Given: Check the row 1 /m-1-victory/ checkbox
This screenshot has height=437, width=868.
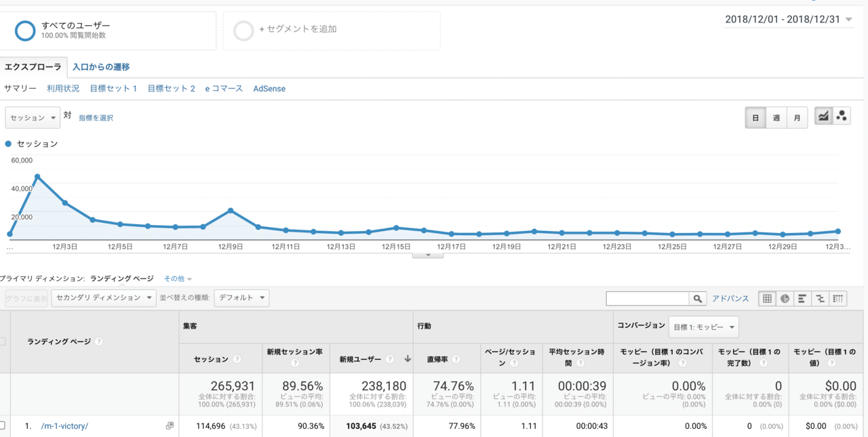Looking at the screenshot, I should point(2,426).
